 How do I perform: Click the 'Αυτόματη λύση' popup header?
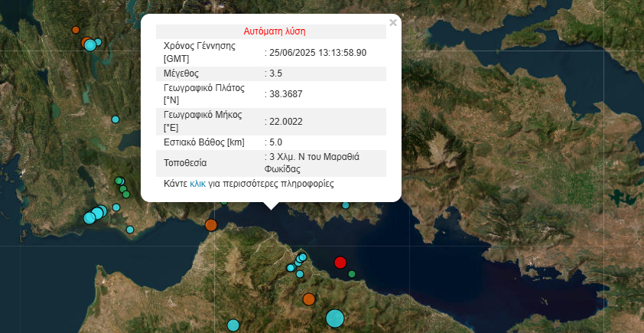tap(274, 31)
